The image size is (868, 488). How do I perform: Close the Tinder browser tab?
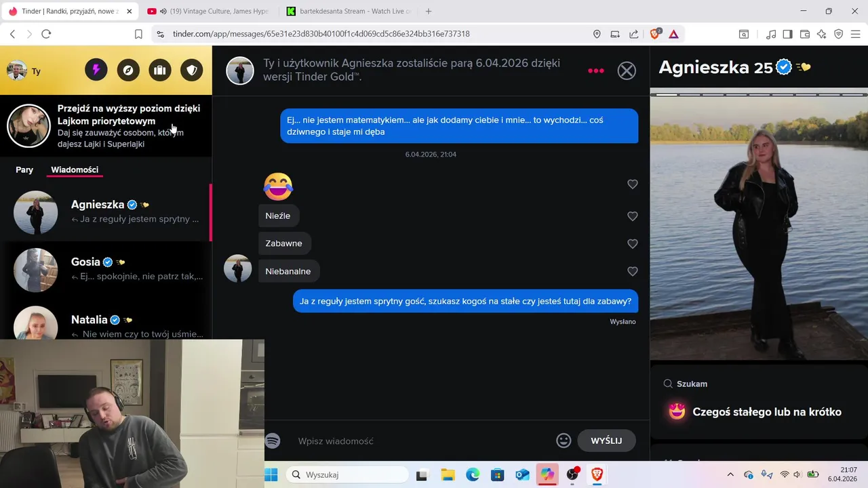pos(130,12)
